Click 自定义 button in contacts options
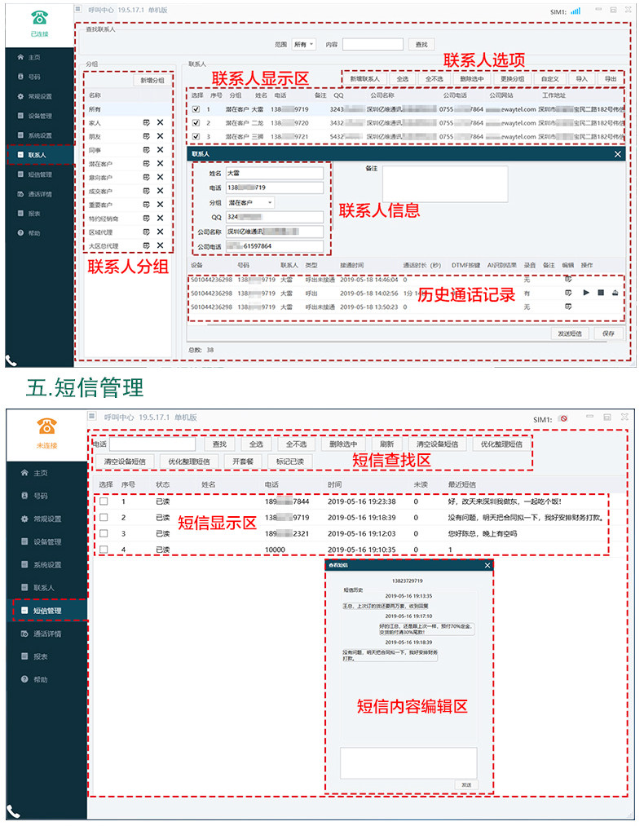 click(549, 78)
